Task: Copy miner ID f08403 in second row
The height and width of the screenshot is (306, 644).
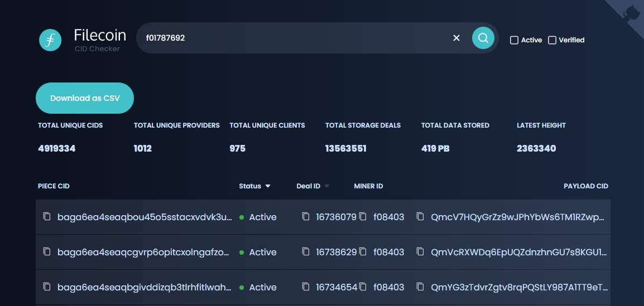Action: tap(363, 251)
